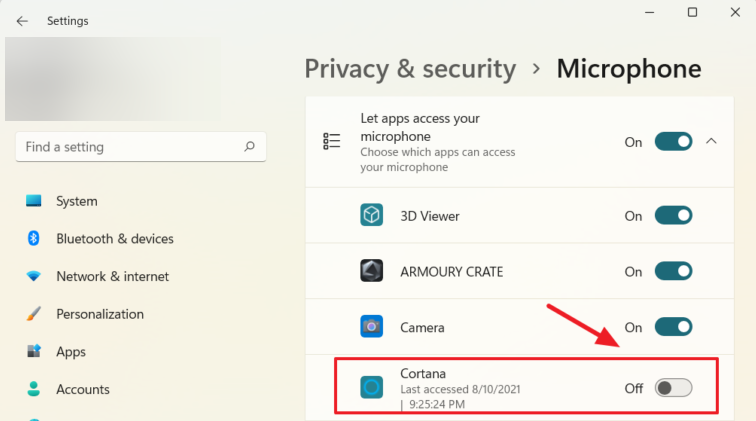Click the Cortana app name
This screenshot has height=421, width=756.
[x=423, y=374]
